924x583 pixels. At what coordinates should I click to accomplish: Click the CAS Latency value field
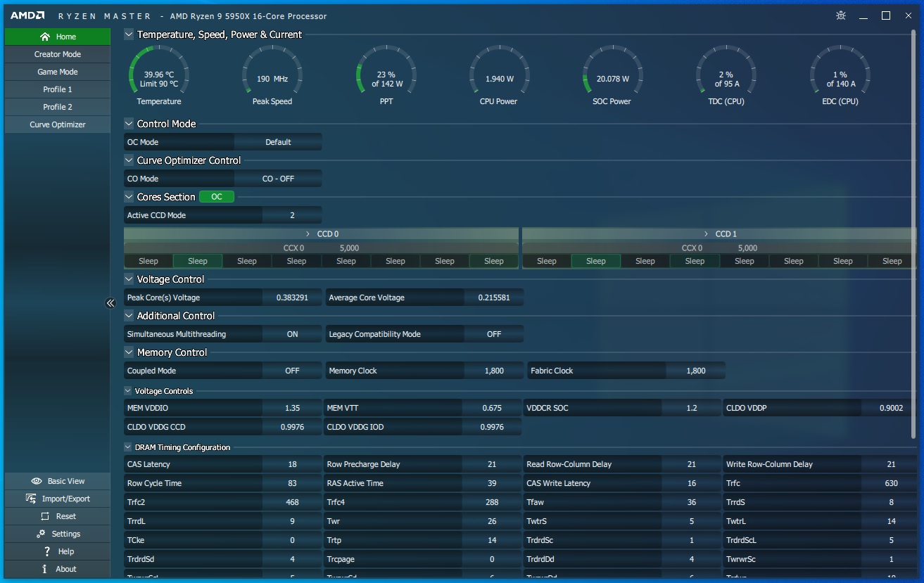pyautogui.click(x=292, y=464)
